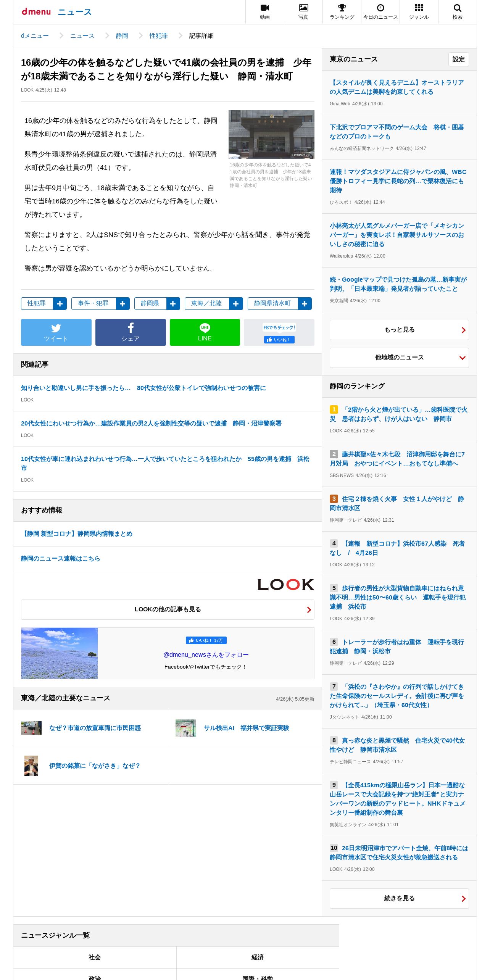Open 今日のニュース clock icon
Viewport: 490px width, 980px height.
tap(380, 12)
